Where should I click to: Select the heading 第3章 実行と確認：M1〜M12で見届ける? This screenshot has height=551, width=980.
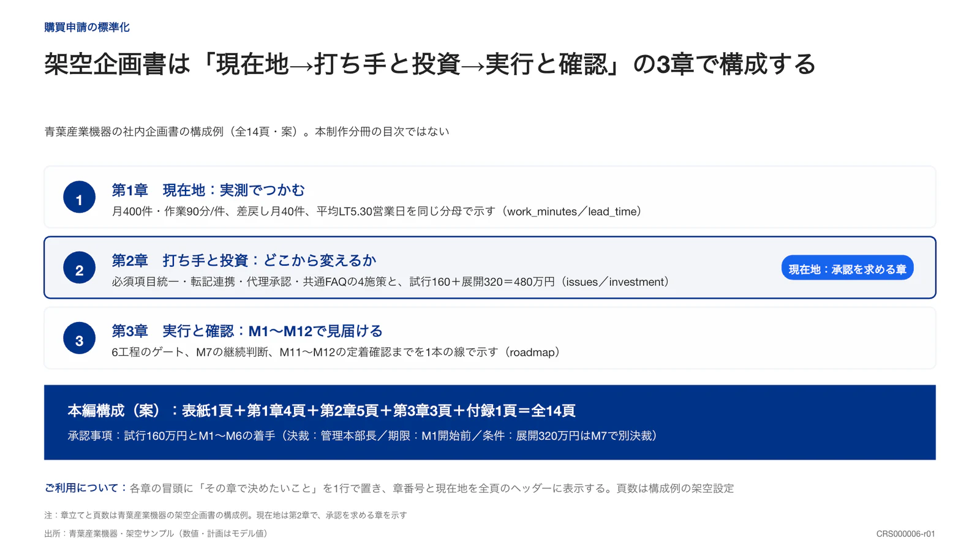247,331
